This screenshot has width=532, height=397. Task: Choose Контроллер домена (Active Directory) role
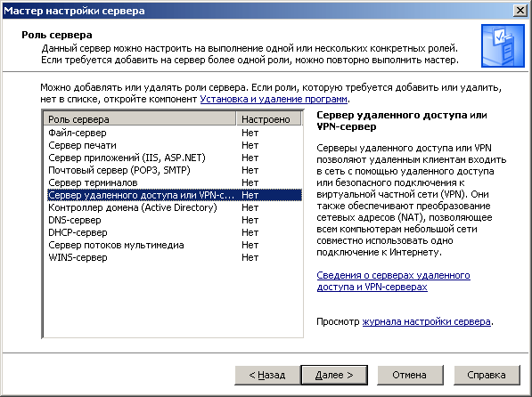175,207
